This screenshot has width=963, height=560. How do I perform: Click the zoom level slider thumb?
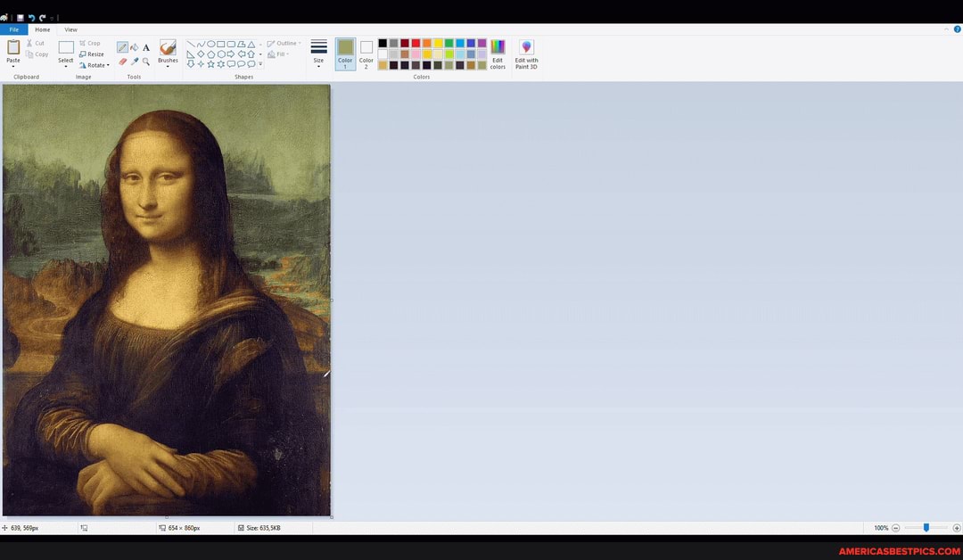(x=926, y=528)
